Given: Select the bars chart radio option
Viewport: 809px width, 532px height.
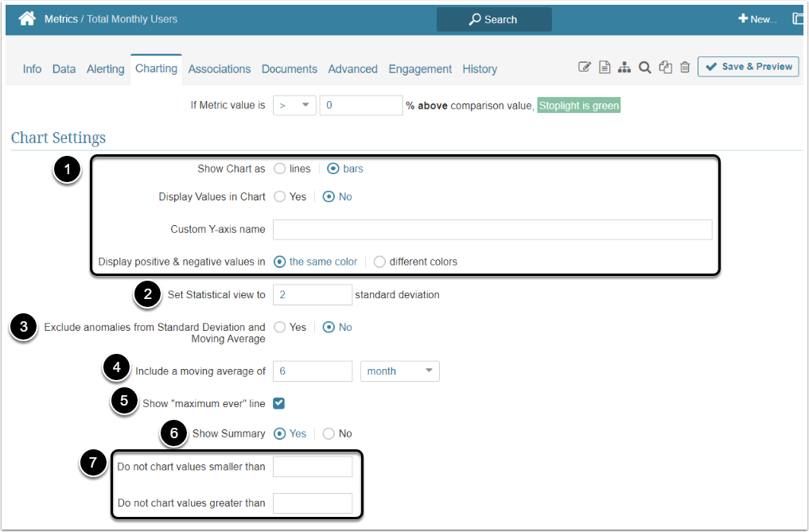Looking at the screenshot, I should pos(333,169).
